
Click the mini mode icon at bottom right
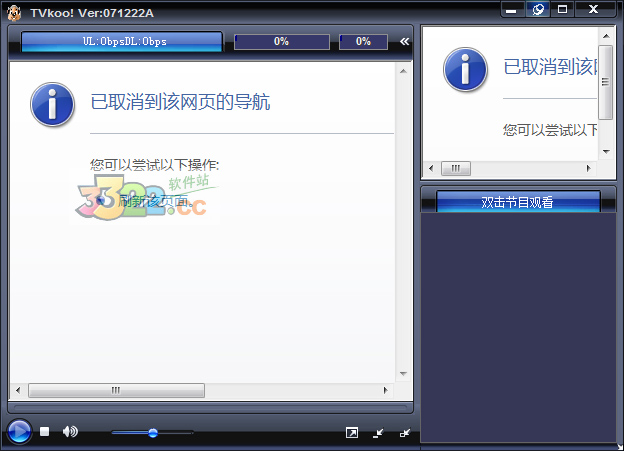pyautogui.click(x=405, y=433)
